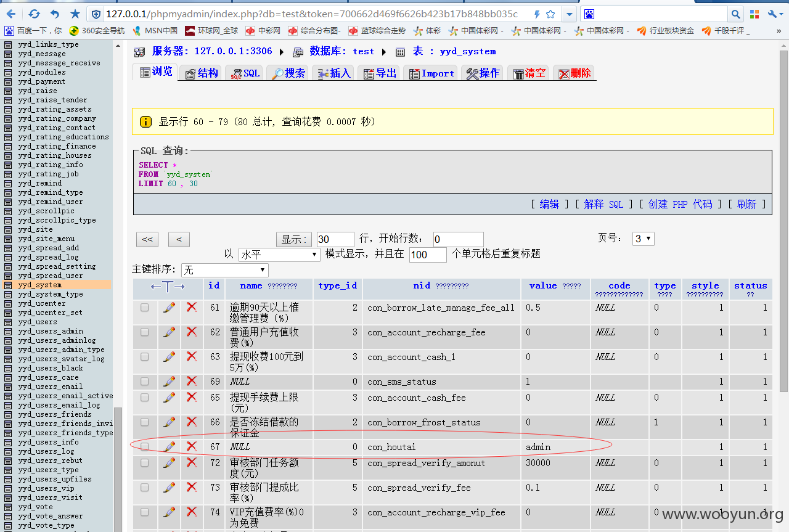This screenshot has height=532, width=789.
Task: Open the 主键排序 dropdown
Action: [x=224, y=270]
